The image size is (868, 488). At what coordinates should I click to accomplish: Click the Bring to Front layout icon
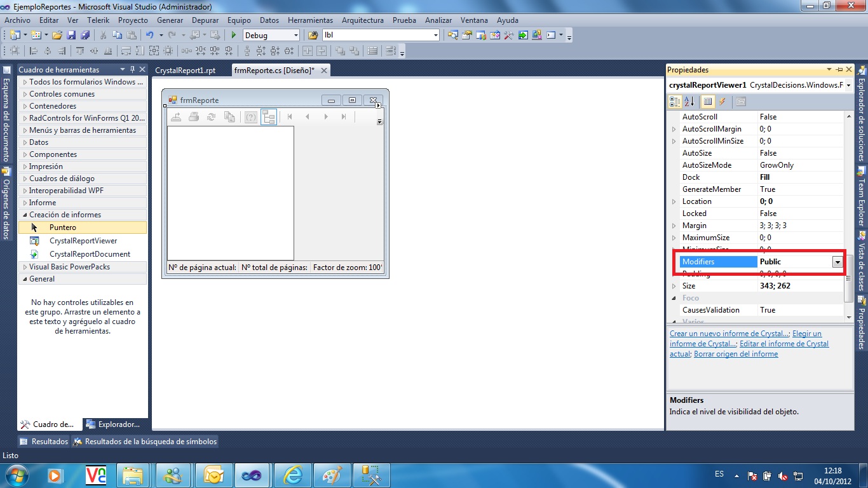[x=340, y=51]
